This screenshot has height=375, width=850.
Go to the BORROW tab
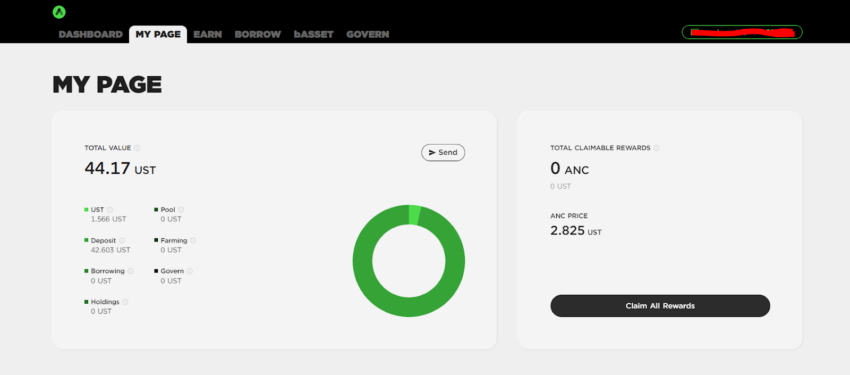pyautogui.click(x=257, y=34)
